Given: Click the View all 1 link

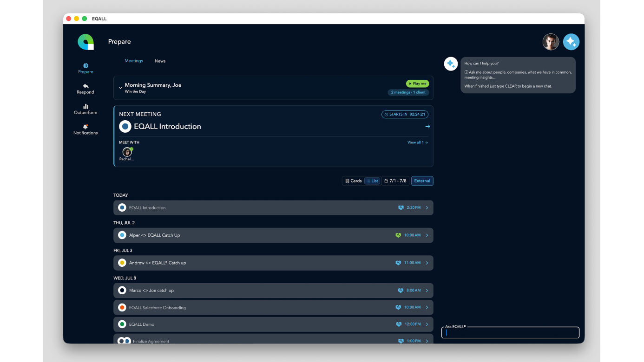Looking at the screenshot, I should click(418, 142).
